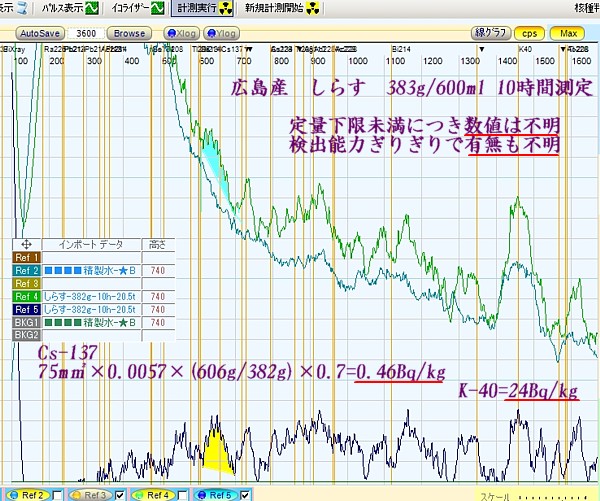Click the Max button
This screenshot has width=600, height=501.
pos(568,33)
